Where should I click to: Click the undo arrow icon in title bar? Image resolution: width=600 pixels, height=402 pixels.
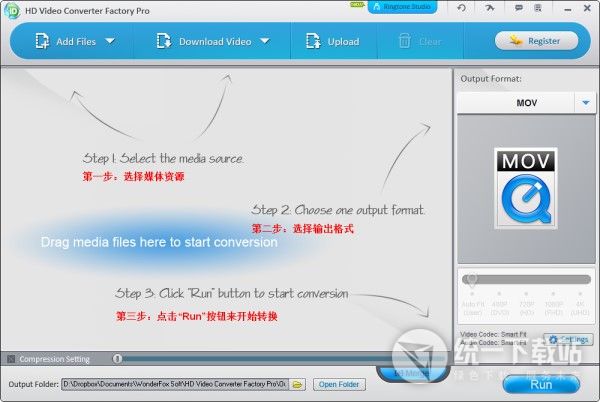coord(461,9)
